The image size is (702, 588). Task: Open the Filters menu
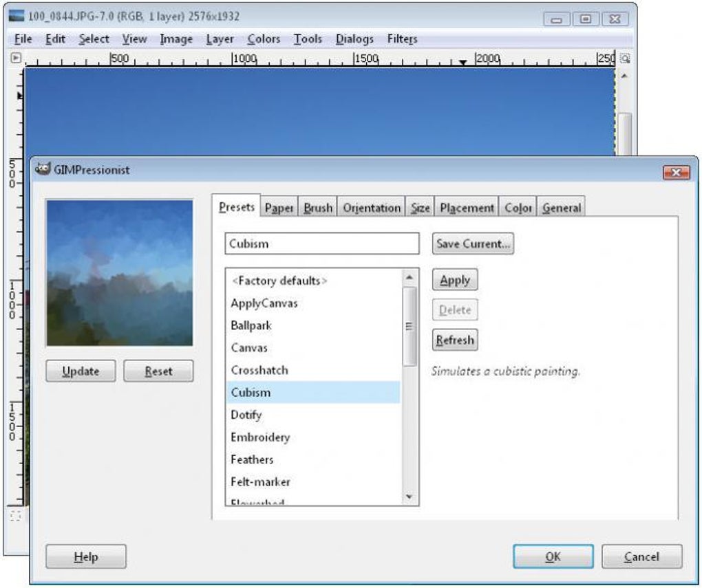click(x=402, y=39)
